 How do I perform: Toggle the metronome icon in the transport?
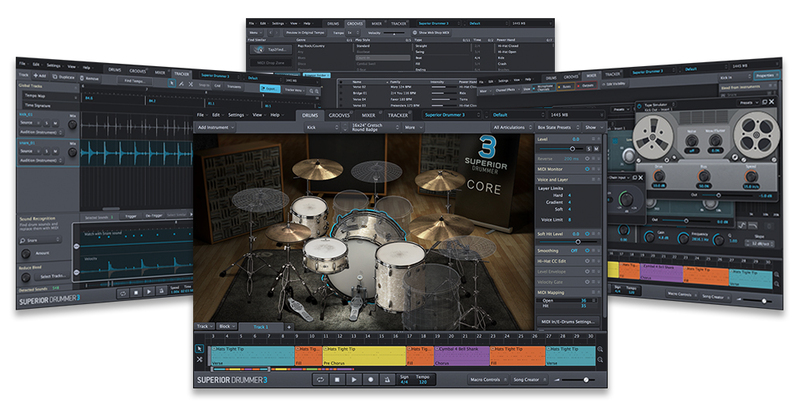[x=388, y=380]
